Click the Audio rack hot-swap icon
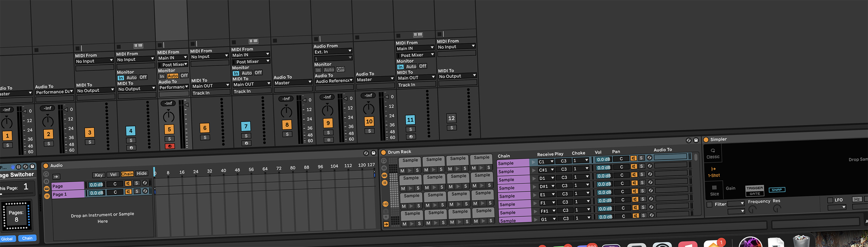Viewport: 868px width, 247px height. click(366, 153)
